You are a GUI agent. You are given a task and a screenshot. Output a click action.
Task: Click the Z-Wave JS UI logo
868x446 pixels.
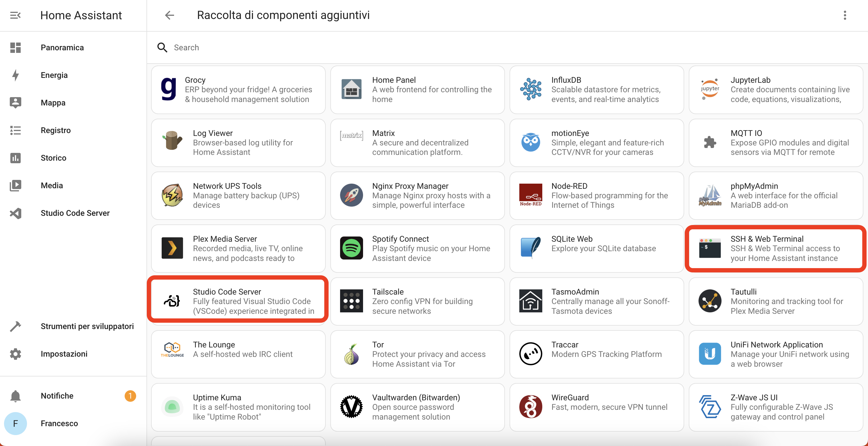point(710,407)
